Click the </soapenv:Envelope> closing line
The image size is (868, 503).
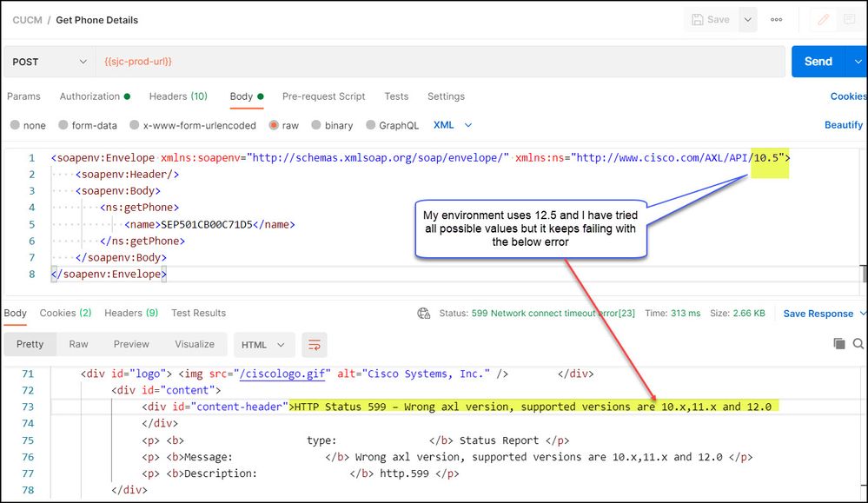coord(109,274)
